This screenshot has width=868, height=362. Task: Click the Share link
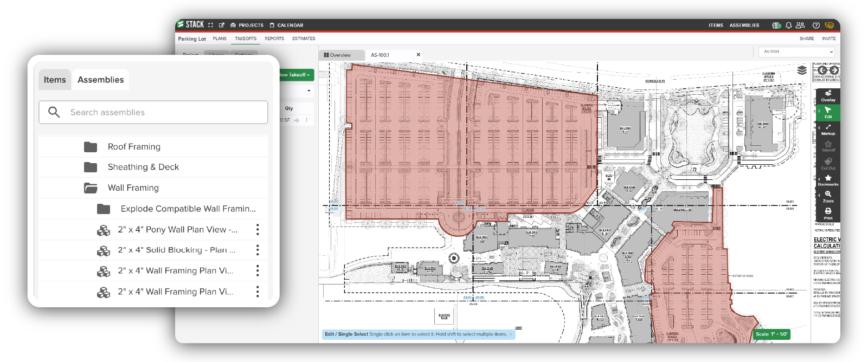coord(806,38)
